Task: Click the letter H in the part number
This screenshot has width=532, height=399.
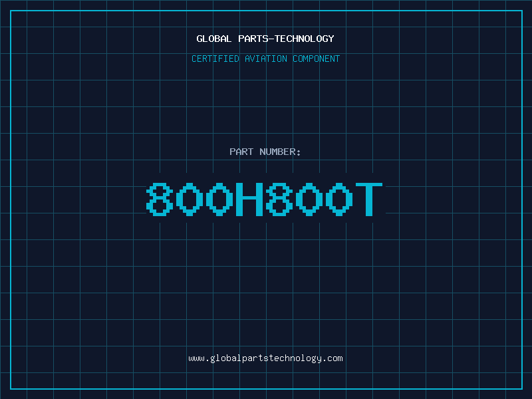Action: coord(250,199)
